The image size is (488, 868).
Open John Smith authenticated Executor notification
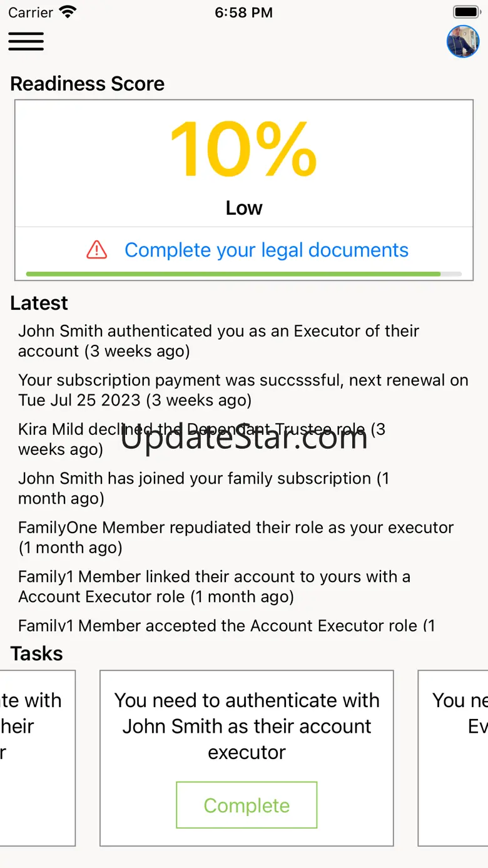[x=219, y=341]
